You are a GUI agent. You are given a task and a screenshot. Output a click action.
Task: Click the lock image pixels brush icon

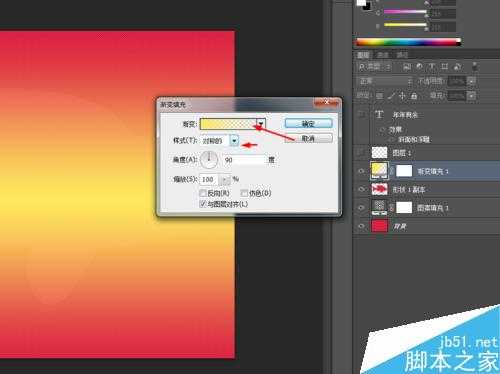point(391,96)
